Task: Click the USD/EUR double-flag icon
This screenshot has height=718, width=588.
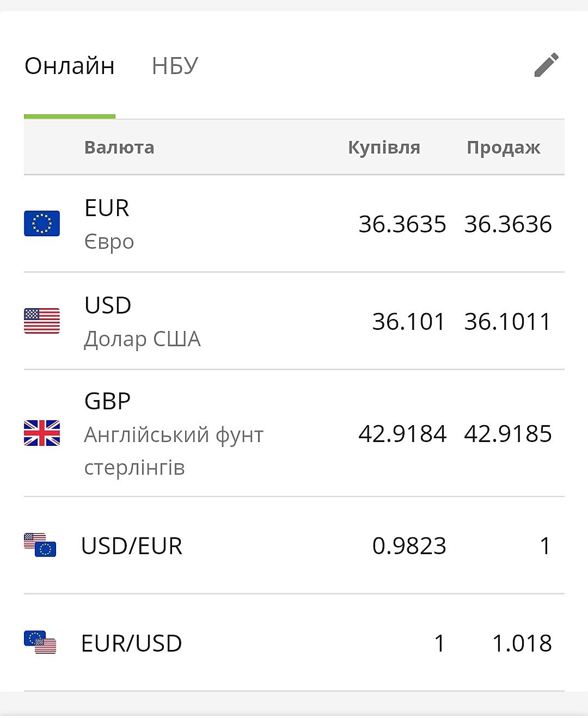Action: point(40,545)
